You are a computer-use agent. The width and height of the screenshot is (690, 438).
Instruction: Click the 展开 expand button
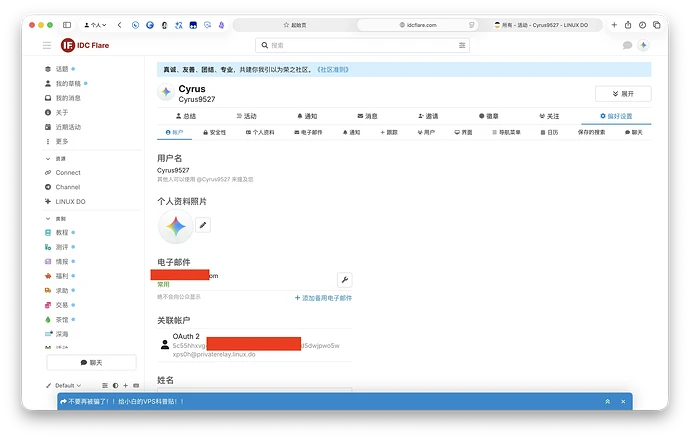(623, 94)
